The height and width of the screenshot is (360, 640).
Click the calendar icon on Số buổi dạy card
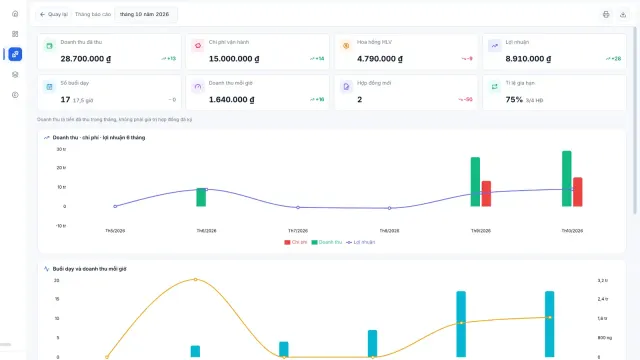click(x=49, y=87)
